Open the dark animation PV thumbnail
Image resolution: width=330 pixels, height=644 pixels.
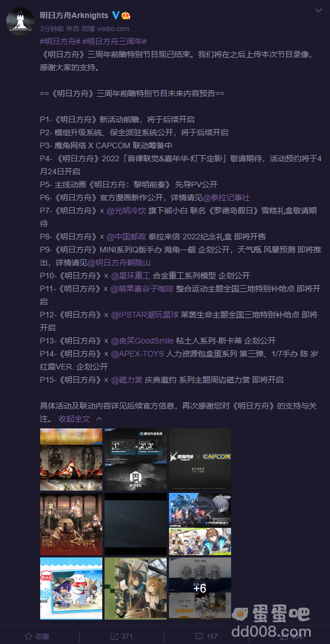pyautogui.click(x=136, y=524)
